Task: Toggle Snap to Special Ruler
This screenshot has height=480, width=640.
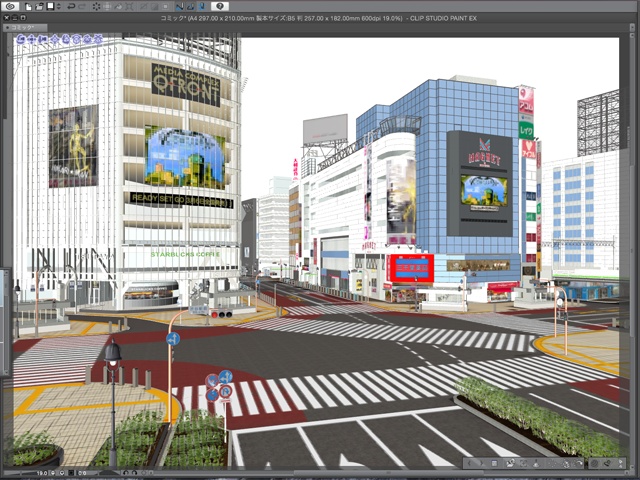Action: tap(191, 7)
